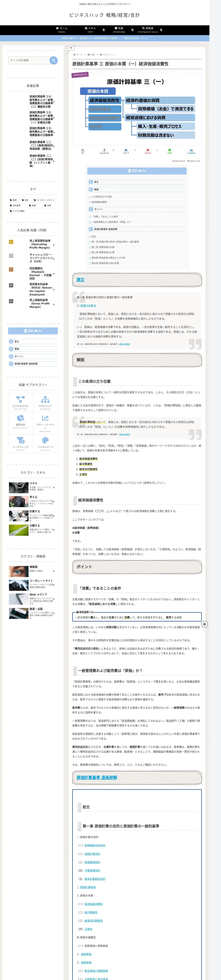Share the article on Facebook
This screenshot has height=980, width=221.
[x=104, y=151]
